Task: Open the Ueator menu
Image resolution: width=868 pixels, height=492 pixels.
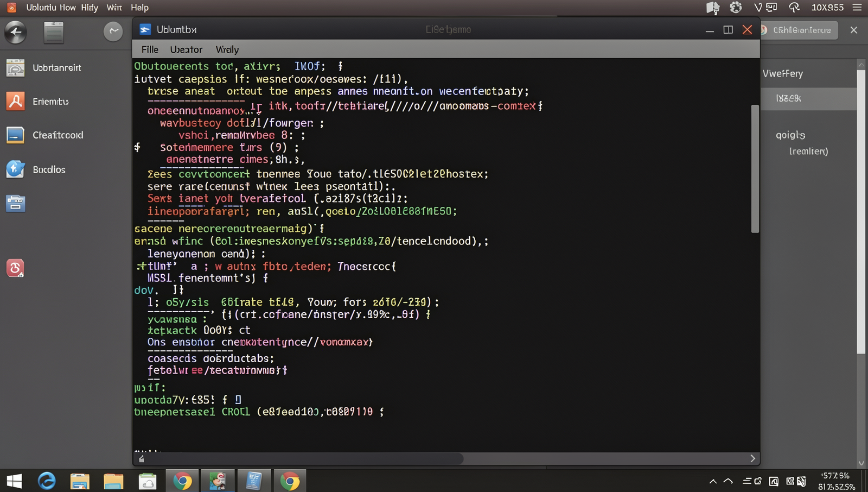Action: [186, 49]
